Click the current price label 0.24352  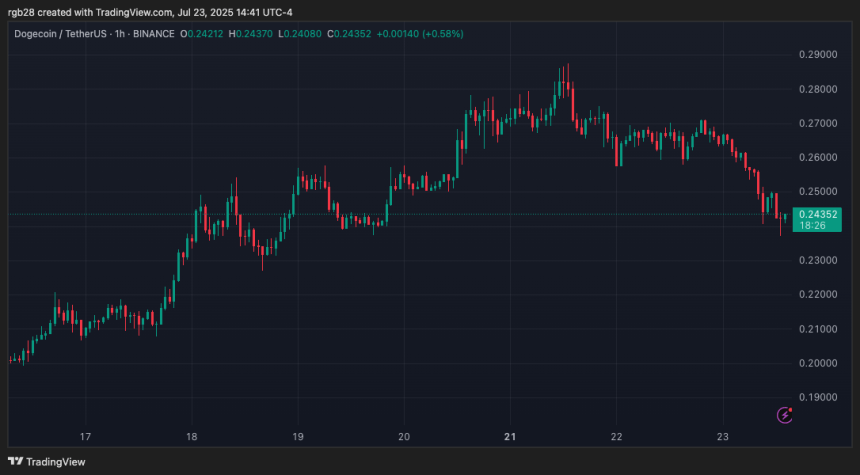pyautogui.click(x=816, y=214)
